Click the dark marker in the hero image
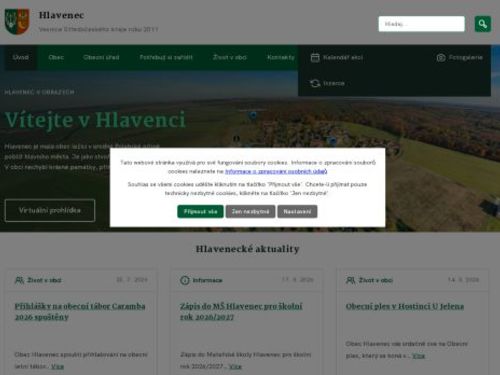 (236, 138)
